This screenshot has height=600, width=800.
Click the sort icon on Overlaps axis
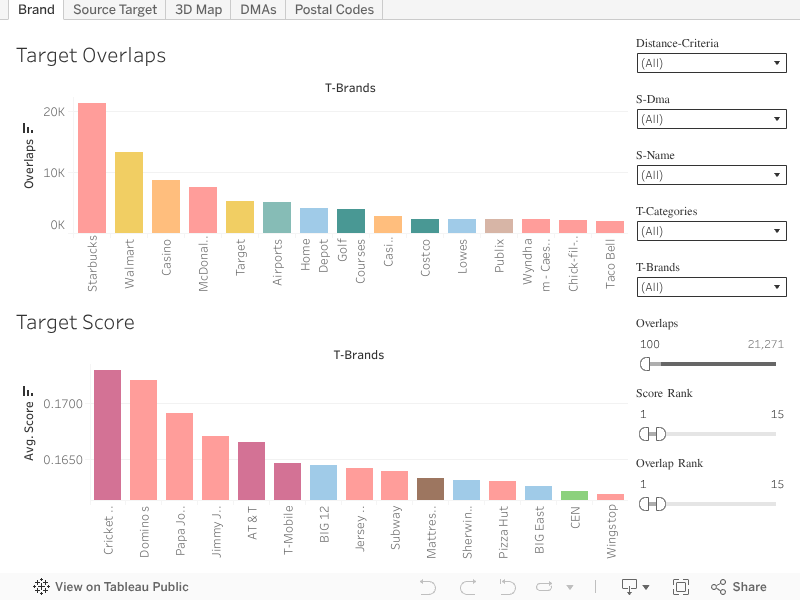pos(29,128)
